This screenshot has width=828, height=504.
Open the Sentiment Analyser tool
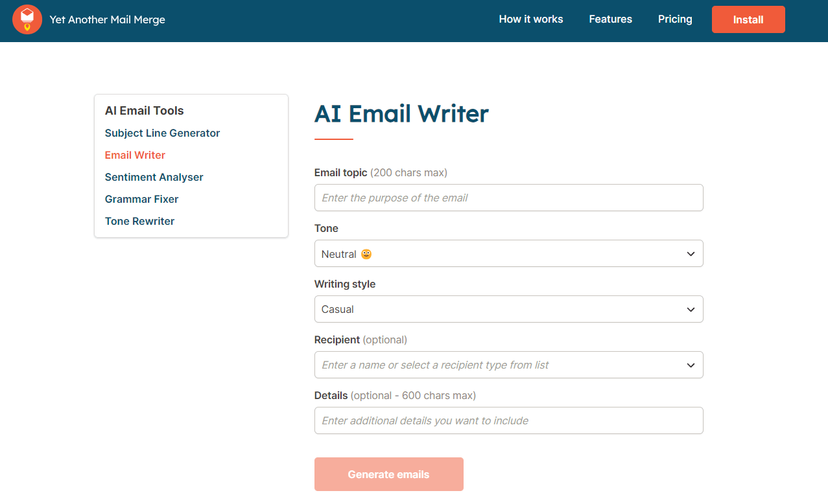[154, 177]
